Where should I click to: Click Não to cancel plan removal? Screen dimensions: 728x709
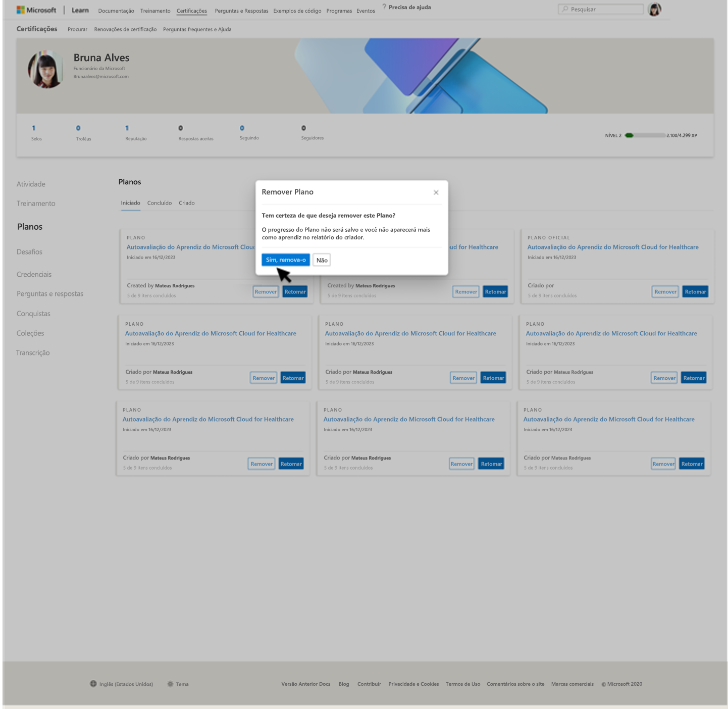click(x=322, y=260)
